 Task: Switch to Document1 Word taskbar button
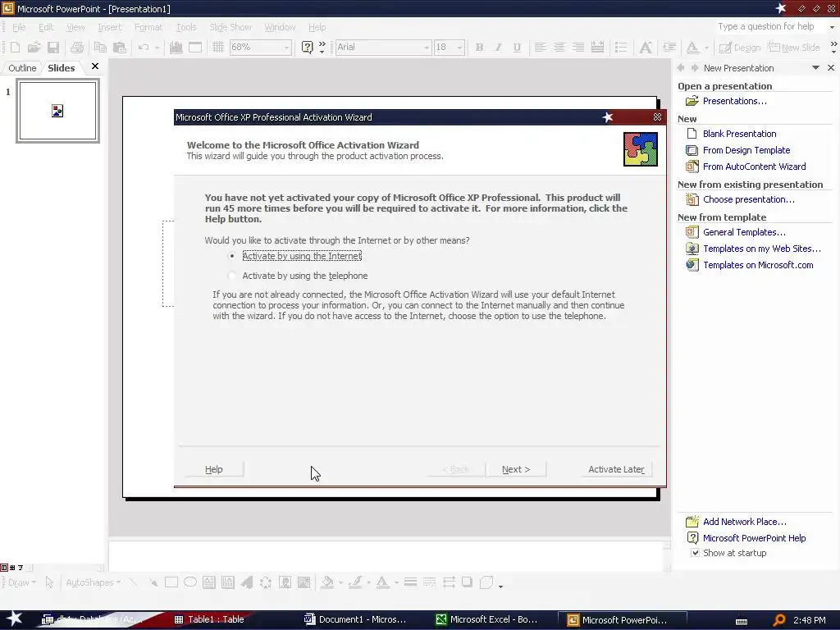click(x=356, y=619)
